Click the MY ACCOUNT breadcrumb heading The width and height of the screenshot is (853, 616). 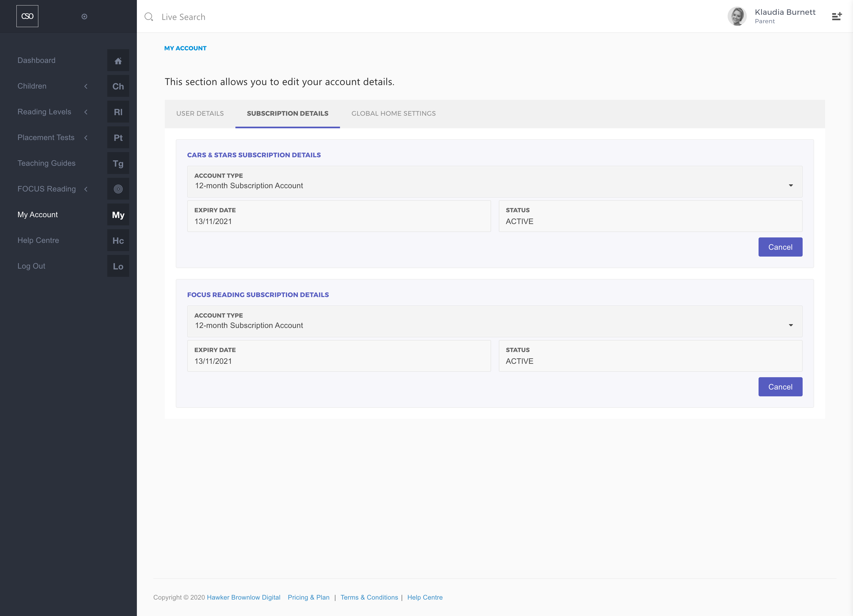185,48
